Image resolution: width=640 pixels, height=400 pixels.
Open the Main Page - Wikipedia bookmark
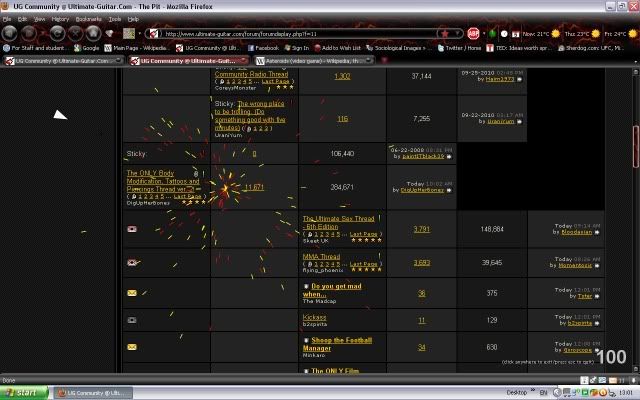pos(136,48)
